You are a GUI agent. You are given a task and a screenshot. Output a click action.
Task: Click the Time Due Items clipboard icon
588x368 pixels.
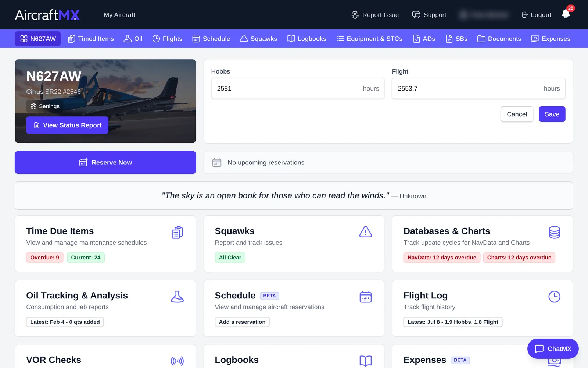[177, 232]
